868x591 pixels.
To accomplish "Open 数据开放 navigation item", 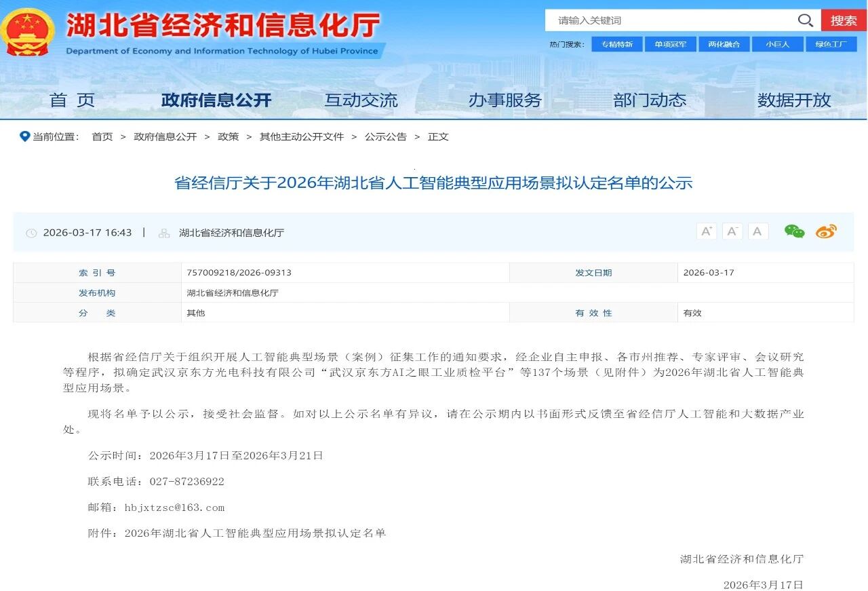I will pos(794,100).
